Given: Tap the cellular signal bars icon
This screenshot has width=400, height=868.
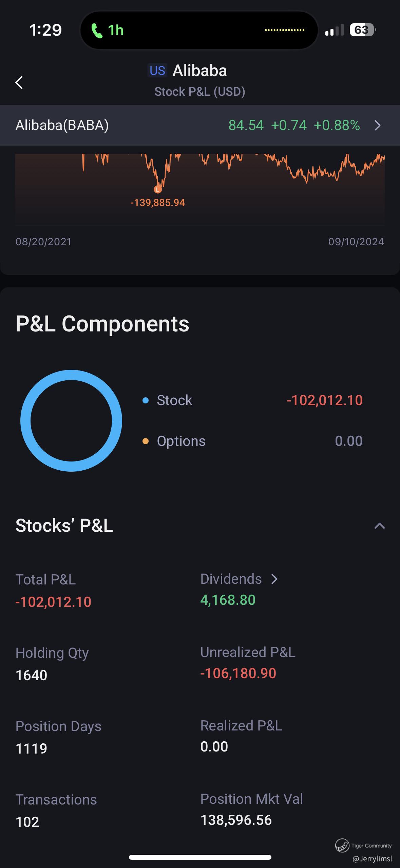Looking at the screenshot, I should (x=334, y=30).
